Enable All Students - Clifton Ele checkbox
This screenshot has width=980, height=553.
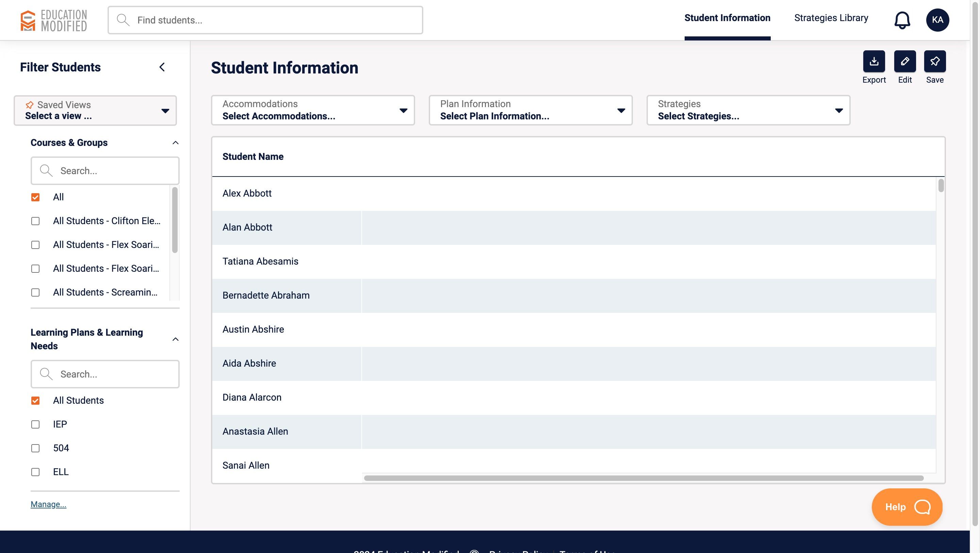35,221
